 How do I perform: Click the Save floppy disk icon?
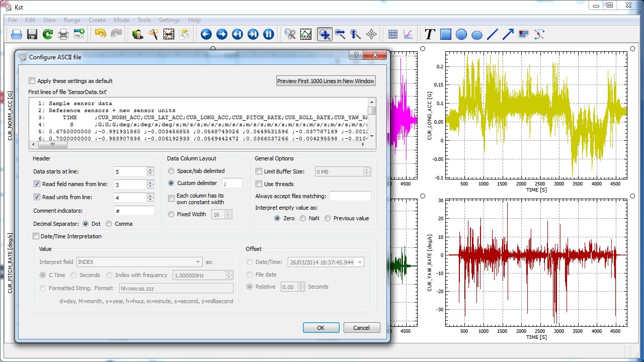(32, 34)
